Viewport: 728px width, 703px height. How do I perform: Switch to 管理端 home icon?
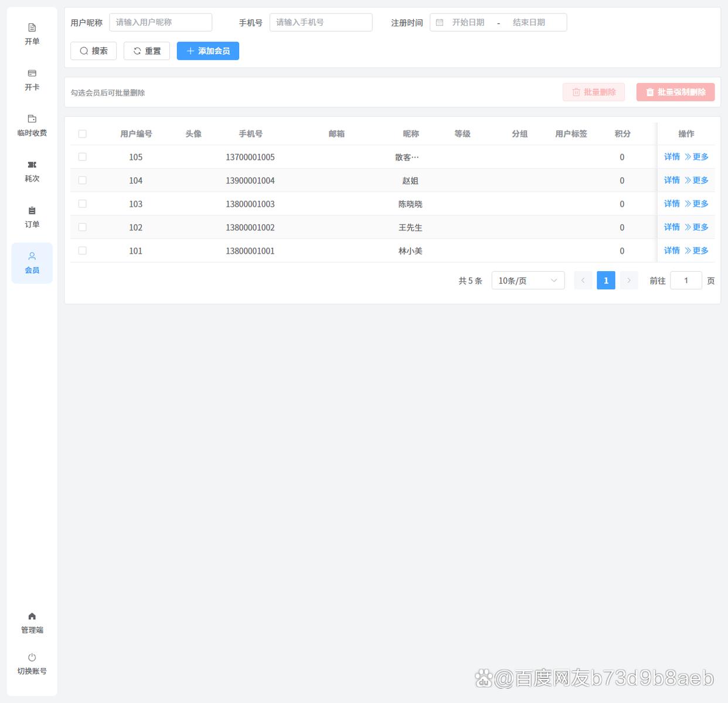pos(32,623)
